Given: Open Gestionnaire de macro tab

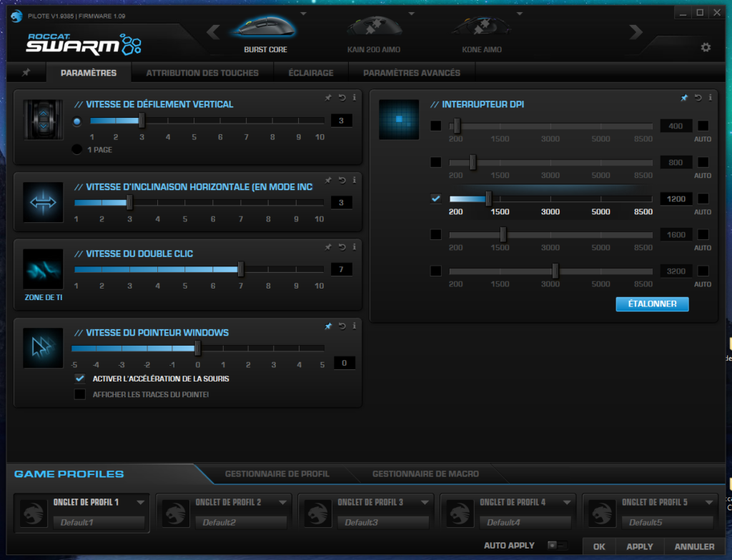Looking at the screenshot, I should tap(425, 474).
